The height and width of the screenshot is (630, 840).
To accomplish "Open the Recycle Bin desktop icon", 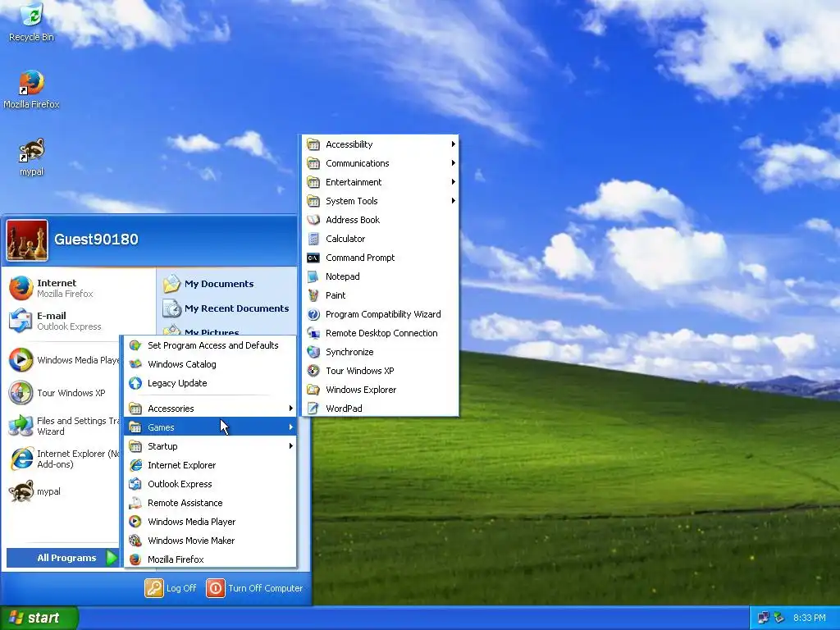I will pos(32,22).
